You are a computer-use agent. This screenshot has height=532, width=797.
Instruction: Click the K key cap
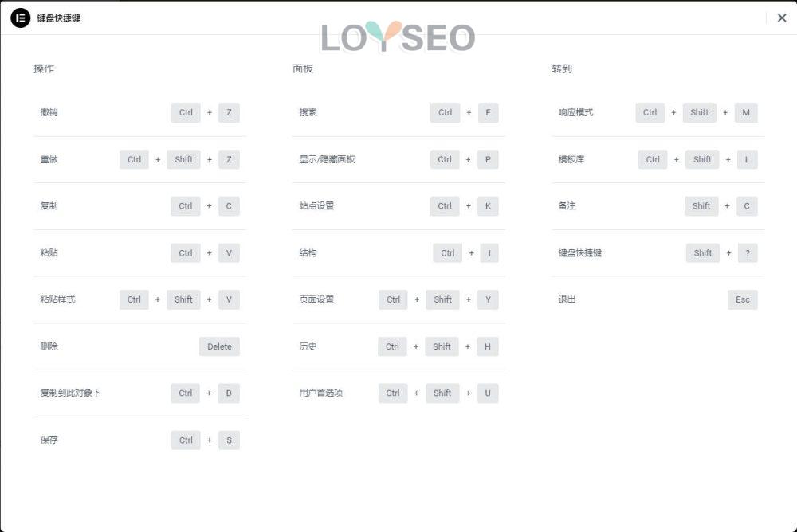488,206
